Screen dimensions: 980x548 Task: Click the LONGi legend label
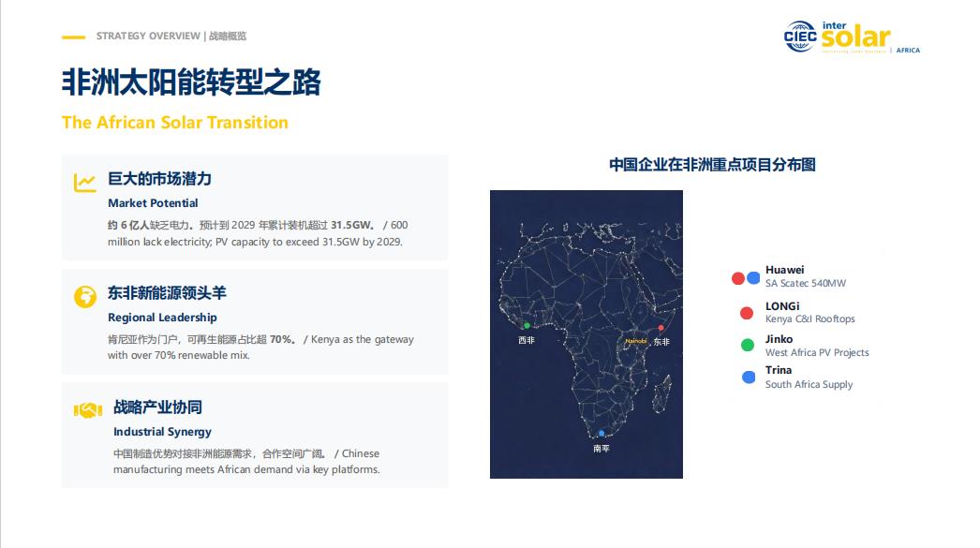(782, 306)
